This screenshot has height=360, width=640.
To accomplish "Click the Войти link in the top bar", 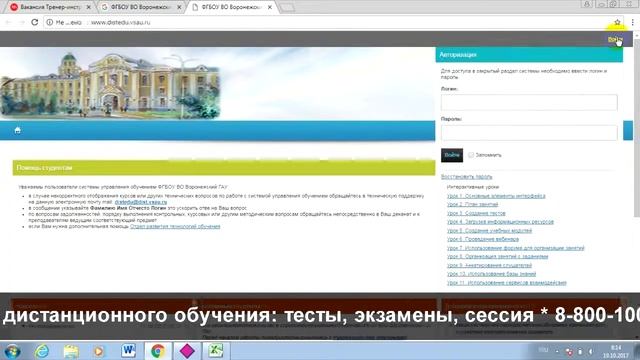I will coord(615,39).
